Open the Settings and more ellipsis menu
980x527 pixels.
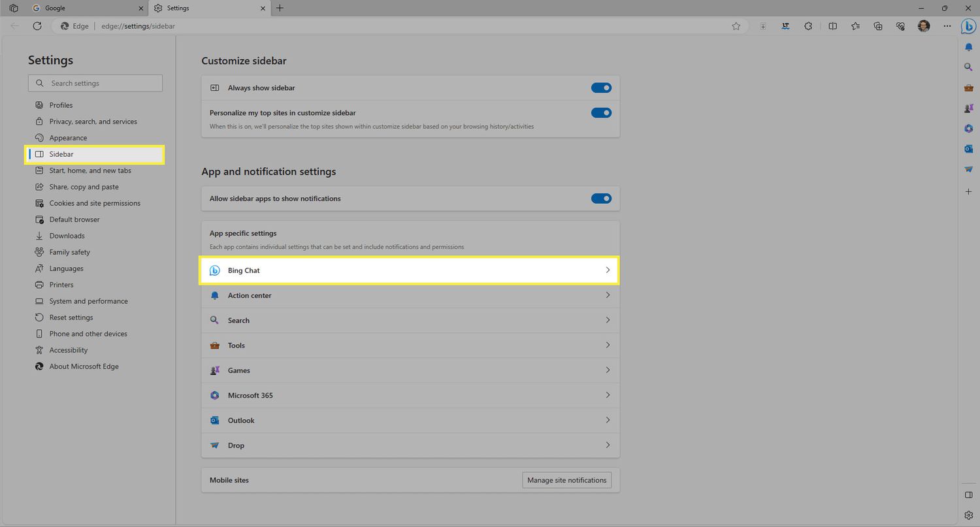point(947,26)
